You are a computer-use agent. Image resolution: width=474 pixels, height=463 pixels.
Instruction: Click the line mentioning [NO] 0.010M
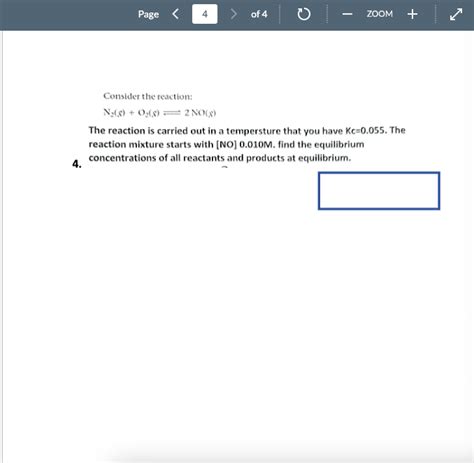(x=226, y=144)
